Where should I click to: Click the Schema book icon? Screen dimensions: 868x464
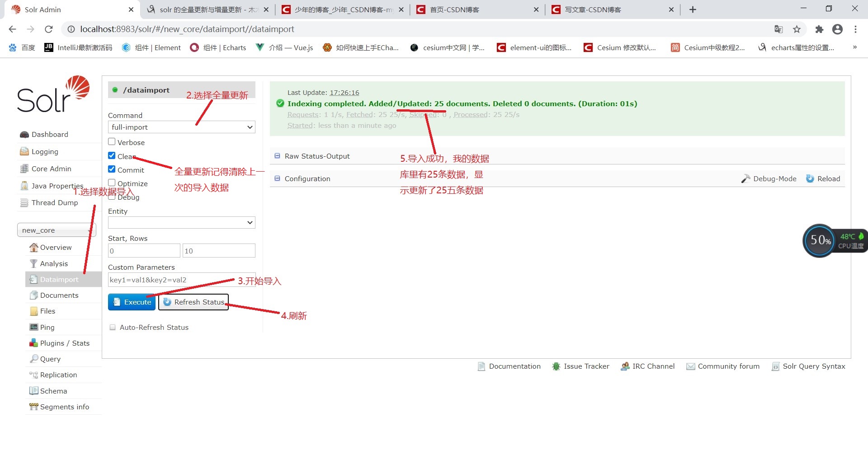tap(33, 391)
